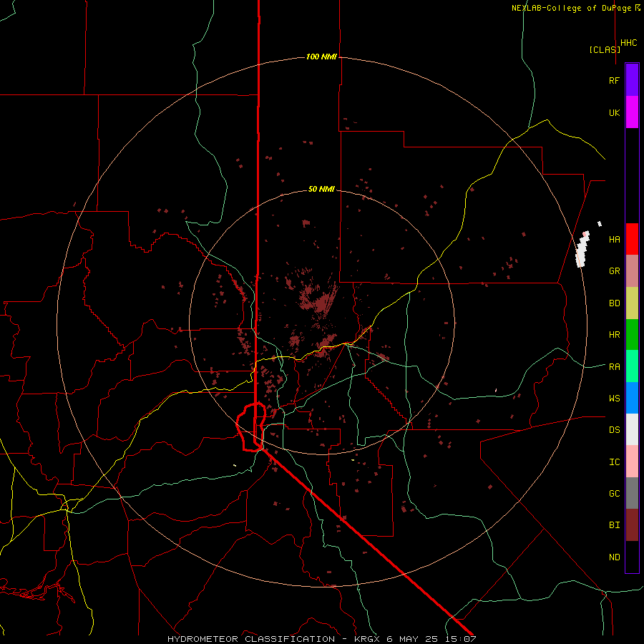Click the BI legend label
This screenshot has height=644, width=644.
click(614, 525)
